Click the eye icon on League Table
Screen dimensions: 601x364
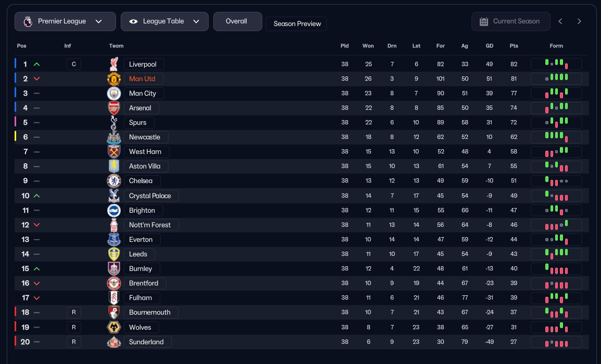tap(134, 21)
